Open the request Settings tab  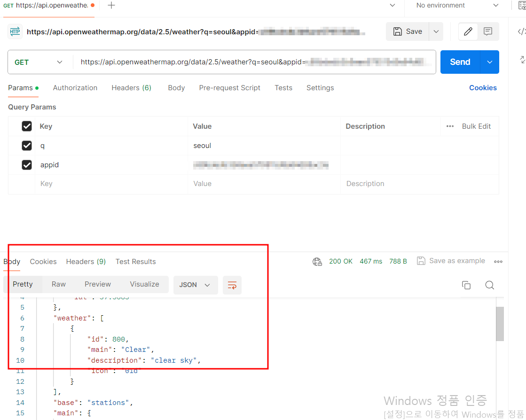[x=320, y=88]
